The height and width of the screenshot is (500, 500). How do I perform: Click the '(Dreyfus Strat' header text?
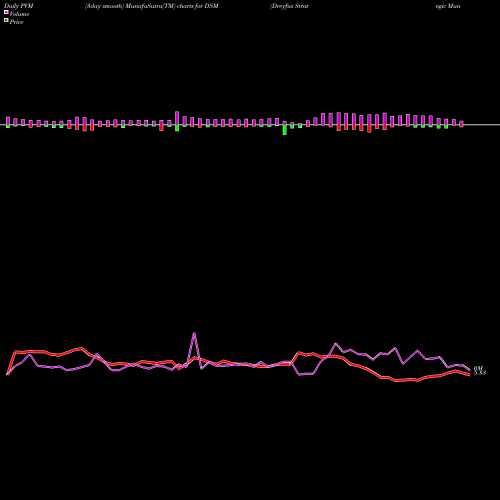(289, 6)
